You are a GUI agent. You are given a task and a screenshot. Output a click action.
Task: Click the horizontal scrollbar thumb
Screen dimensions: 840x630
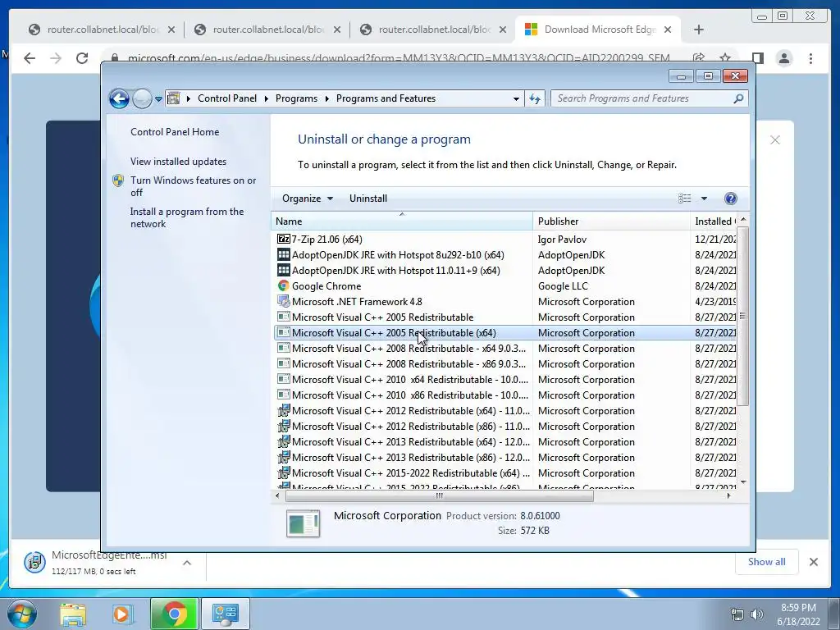440,495
